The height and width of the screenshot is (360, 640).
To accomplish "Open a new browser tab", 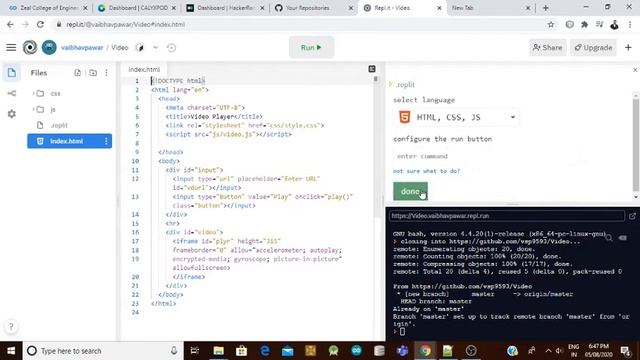I will 546,8.
